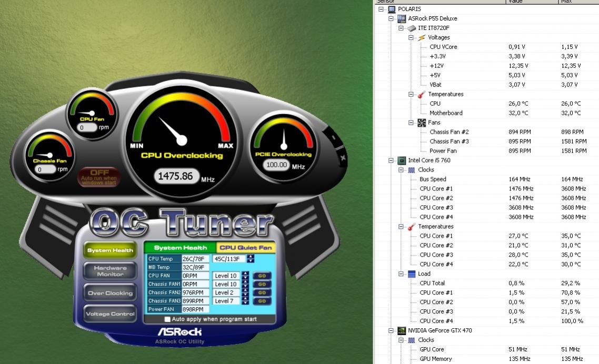Click the NVIDIA GeForce GTX 470 card icon

pos(402,330)
